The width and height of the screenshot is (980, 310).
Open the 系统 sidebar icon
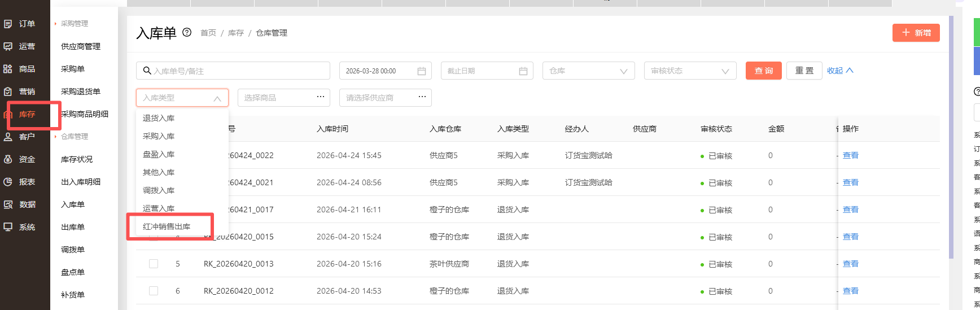(8, 227)
